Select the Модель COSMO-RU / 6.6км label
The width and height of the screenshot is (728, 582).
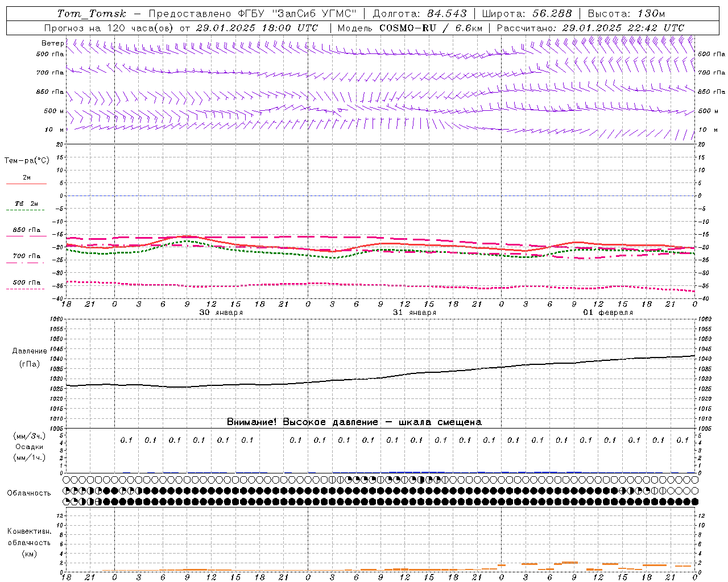(409, 28)
